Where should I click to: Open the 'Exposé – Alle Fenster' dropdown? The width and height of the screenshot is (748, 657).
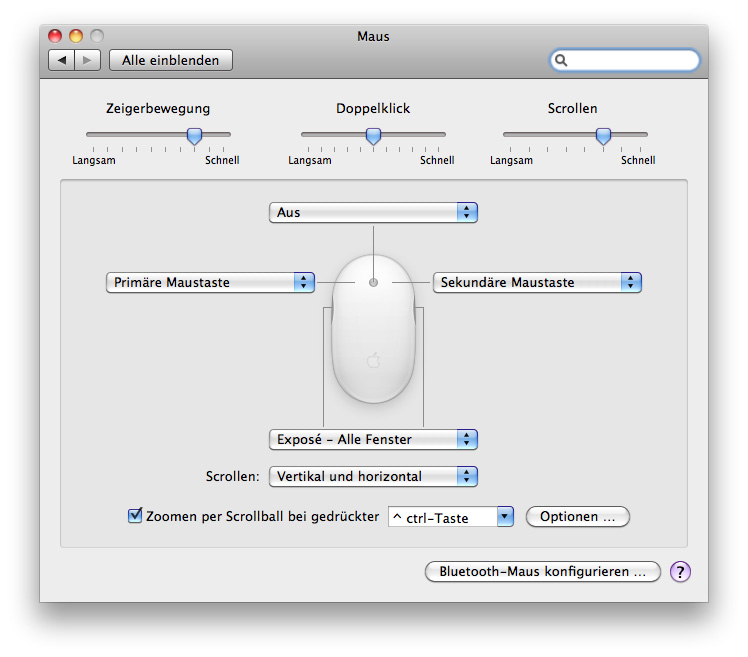coord(373,439)
